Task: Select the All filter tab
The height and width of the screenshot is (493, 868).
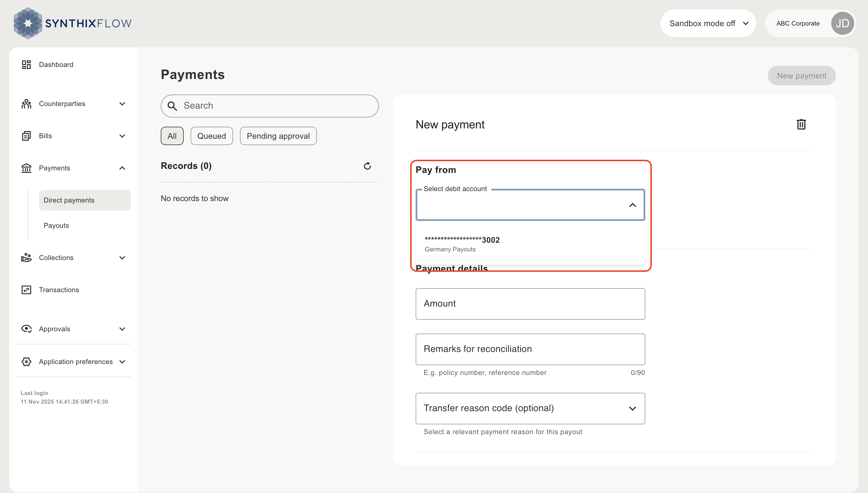Action: [172, 136]
